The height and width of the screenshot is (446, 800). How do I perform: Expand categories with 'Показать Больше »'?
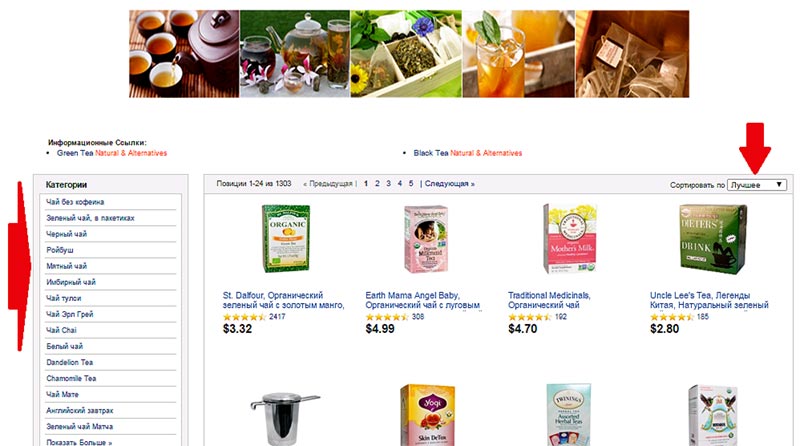tap(79, 442)
